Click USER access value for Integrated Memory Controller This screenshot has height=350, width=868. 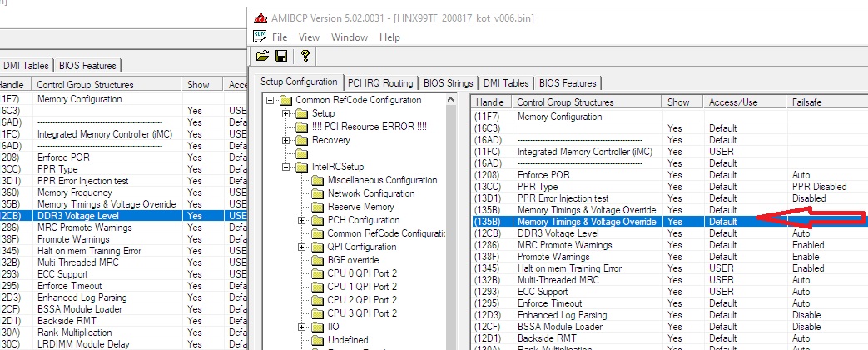point(722,152)
